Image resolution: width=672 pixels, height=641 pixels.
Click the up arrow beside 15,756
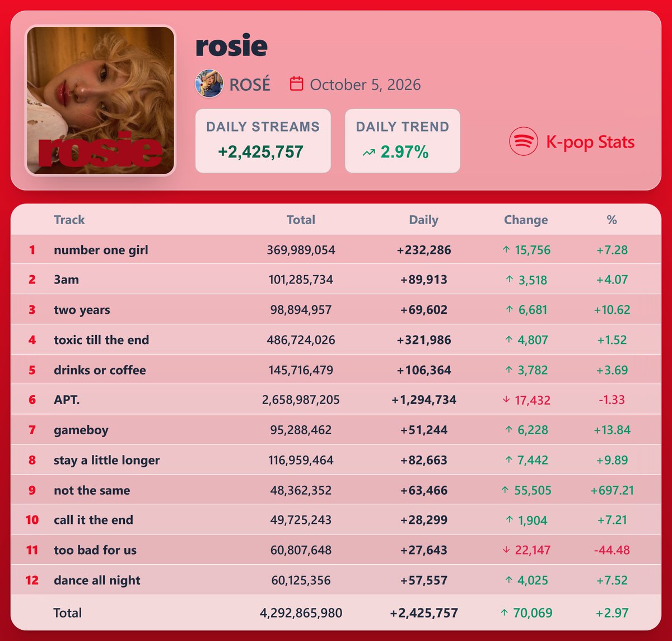507,250
